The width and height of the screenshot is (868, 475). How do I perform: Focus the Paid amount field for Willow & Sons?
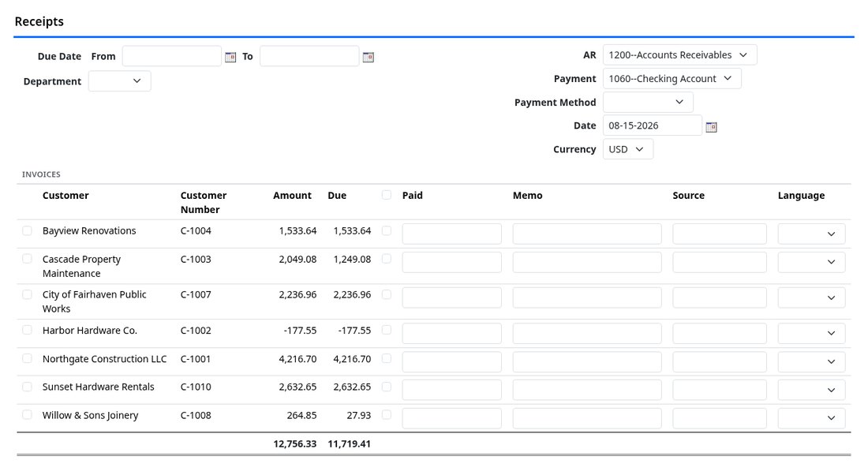[x=451, y=418]
